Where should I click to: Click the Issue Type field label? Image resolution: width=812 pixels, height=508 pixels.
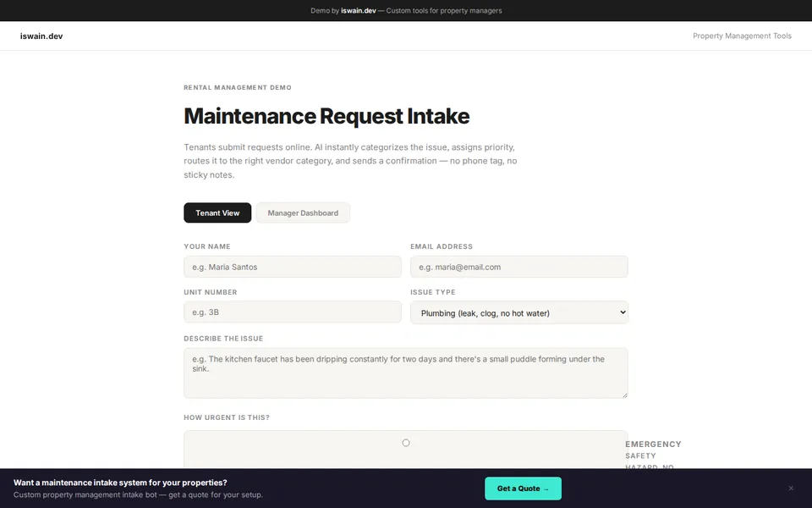coord(433,292)
